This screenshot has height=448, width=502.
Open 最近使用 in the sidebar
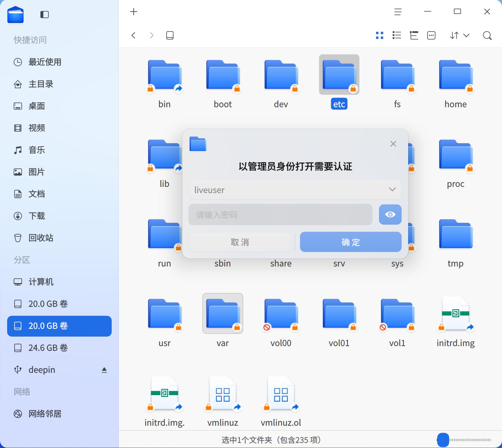[45, 62]
